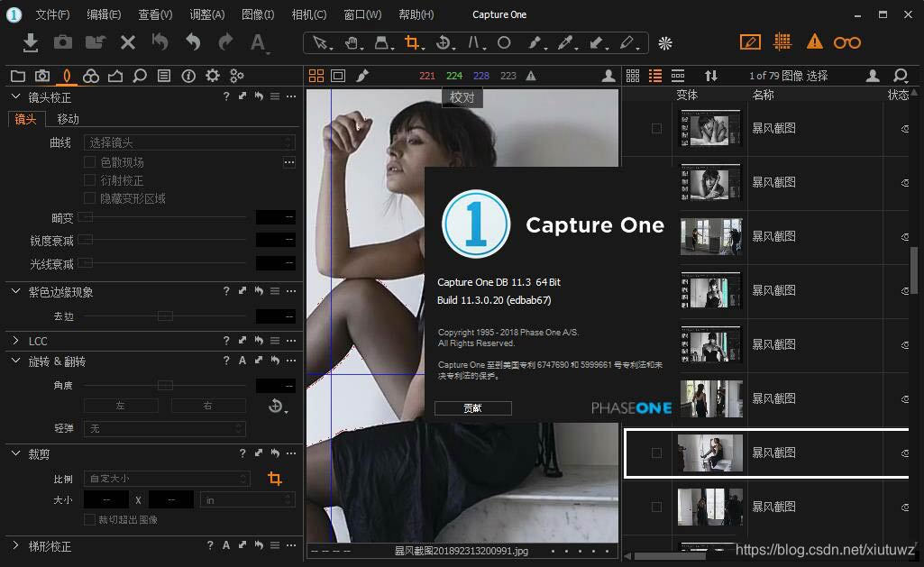Screen dimensions: 924x567
Task: Click the 名称 column header
Action: tap(764, 95)
